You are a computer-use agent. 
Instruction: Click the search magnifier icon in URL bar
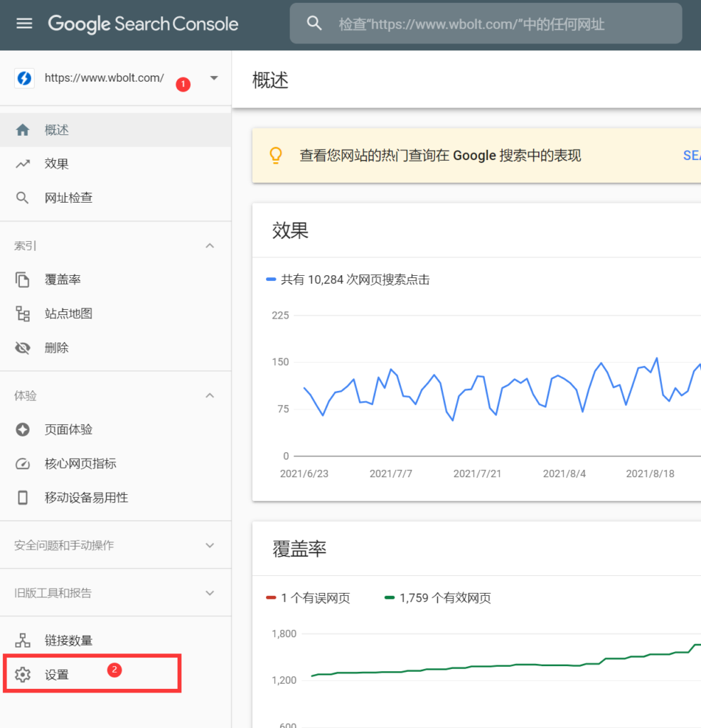pos(314,23)
